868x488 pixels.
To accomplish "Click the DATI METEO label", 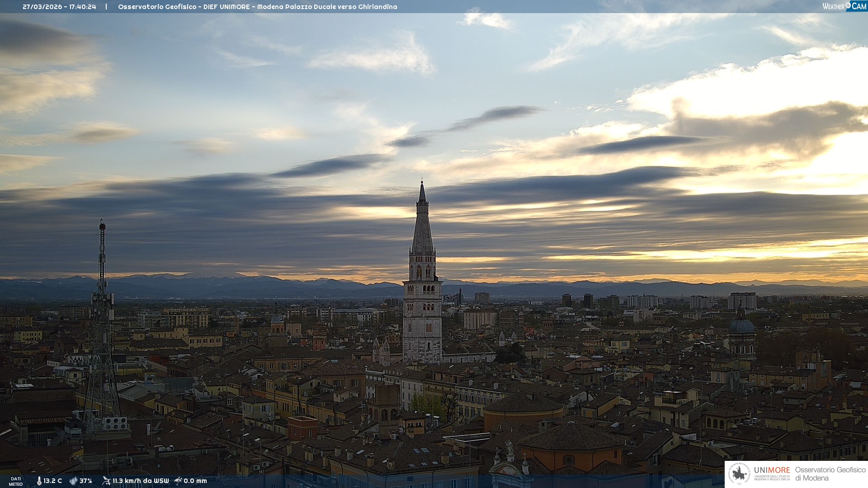I will pos(16,481).
